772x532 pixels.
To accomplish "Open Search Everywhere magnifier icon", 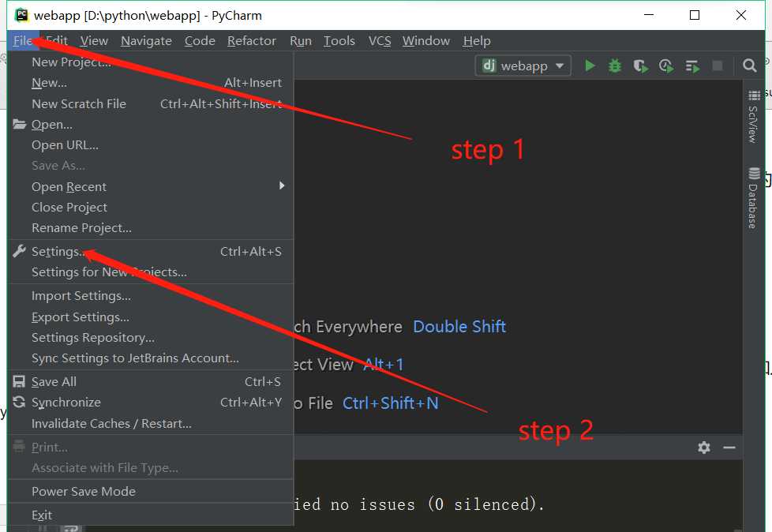I will [749, 66].
